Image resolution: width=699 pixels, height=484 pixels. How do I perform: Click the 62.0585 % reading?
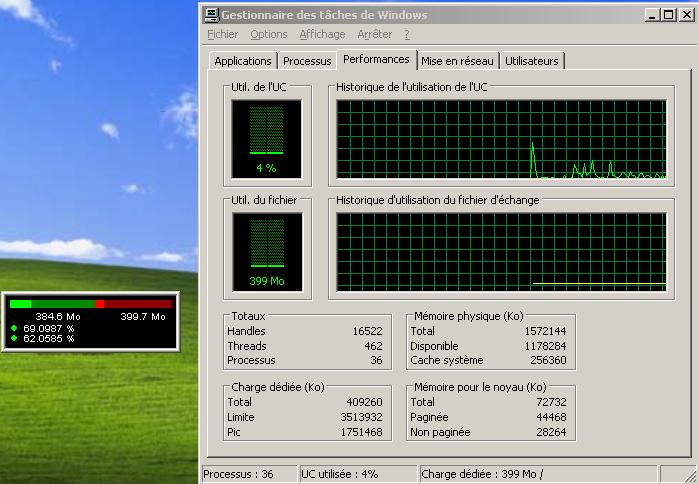(49, 339)
